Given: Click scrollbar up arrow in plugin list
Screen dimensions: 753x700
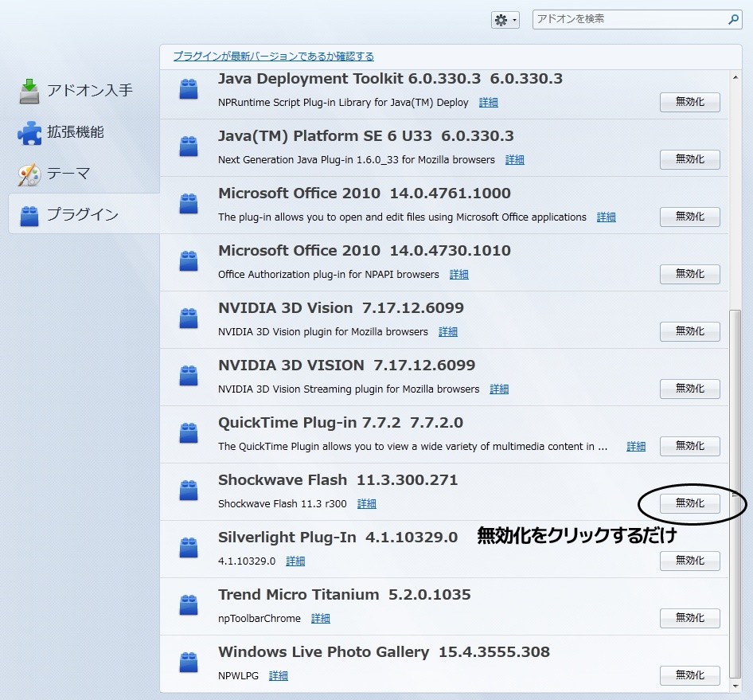Looking at the screenshot, I should point(735,77).
